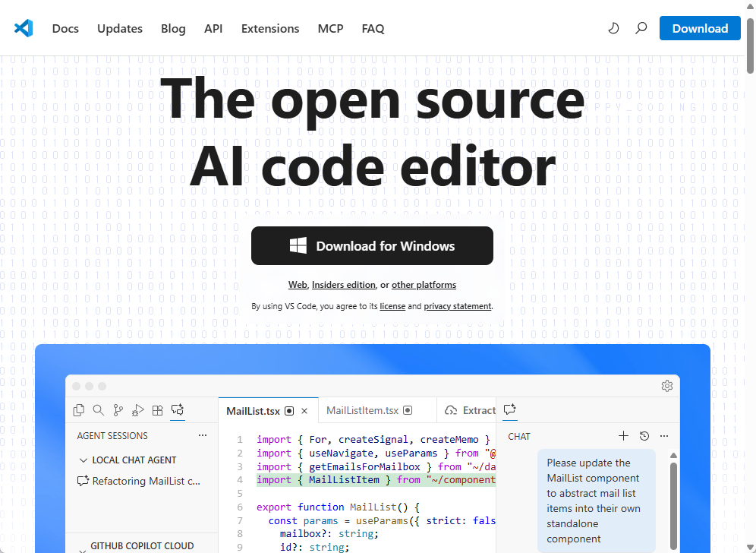Click the AGENT SESSIONS header text
The image size is (756, 553).
[x=112, y=436]
